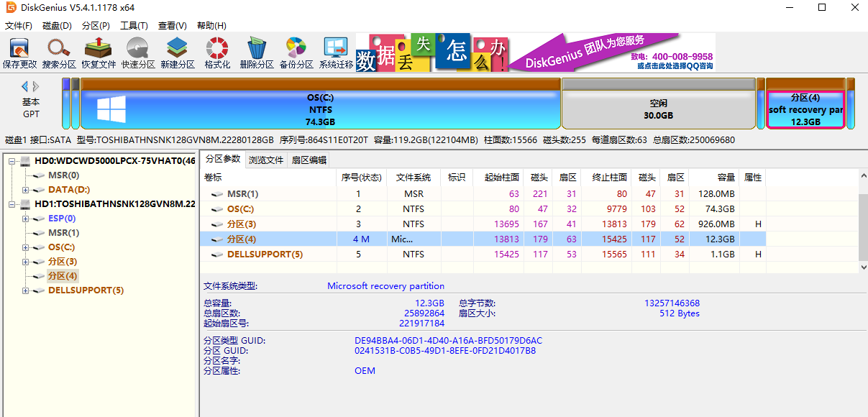
Task: Click the 属性 column header
Action: tap(752, 177)
